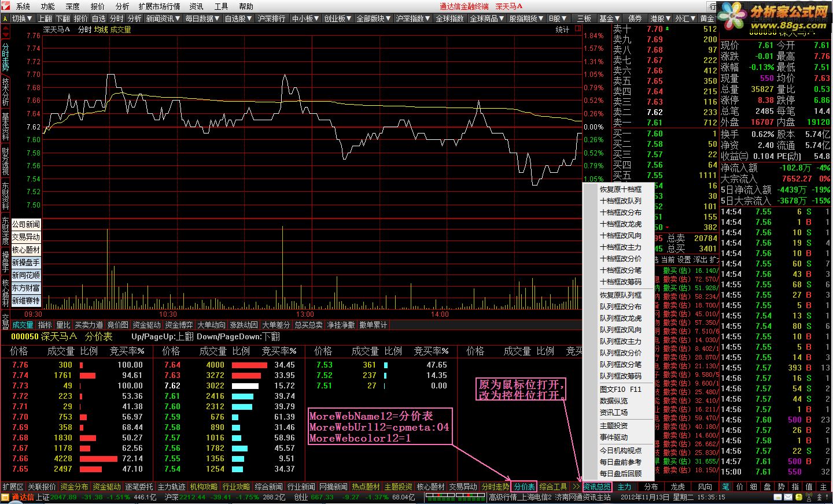Click the yellow A icon beside 切换
The width and height of the screenshot is (833, 504).
pos(5,18)
